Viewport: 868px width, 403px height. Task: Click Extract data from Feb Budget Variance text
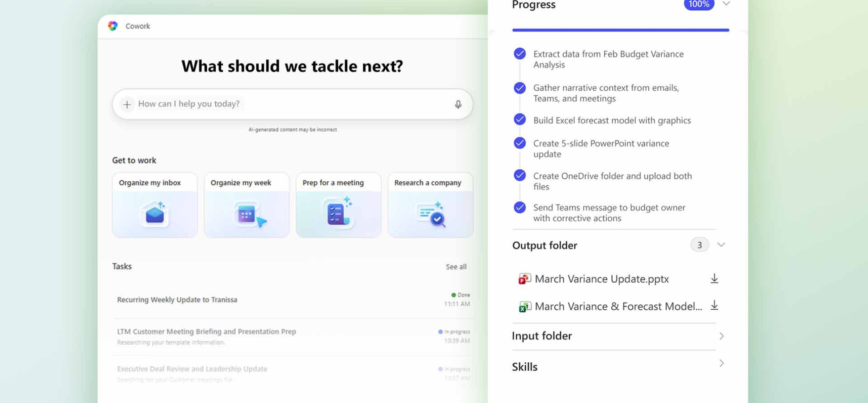tap(608, 59)
